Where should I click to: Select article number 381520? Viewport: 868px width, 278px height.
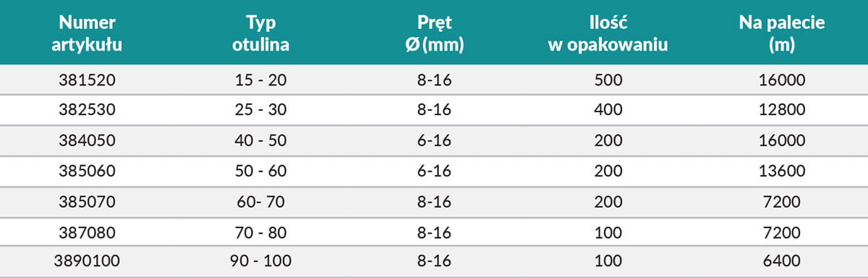pos(87,81)
